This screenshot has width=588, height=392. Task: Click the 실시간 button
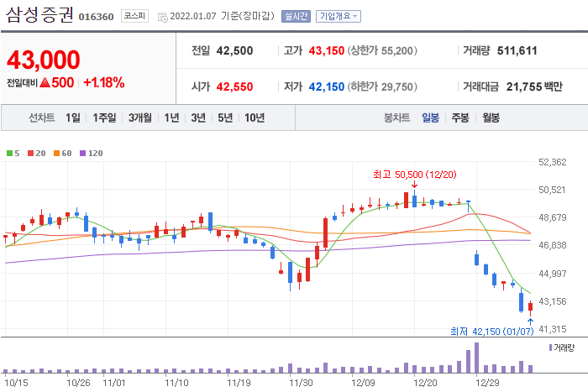[296, 16]
